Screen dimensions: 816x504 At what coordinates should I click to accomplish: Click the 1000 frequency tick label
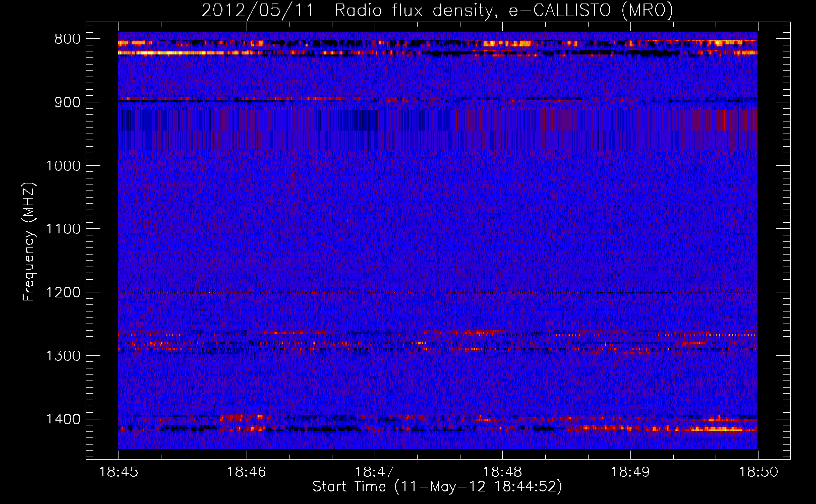[x=63, y=166]
